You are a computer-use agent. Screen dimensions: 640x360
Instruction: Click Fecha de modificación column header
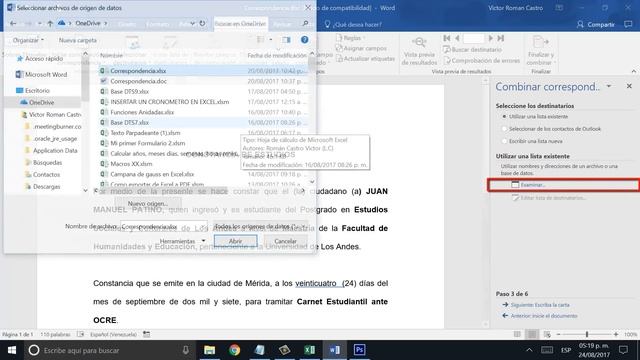tap(276, 55)
